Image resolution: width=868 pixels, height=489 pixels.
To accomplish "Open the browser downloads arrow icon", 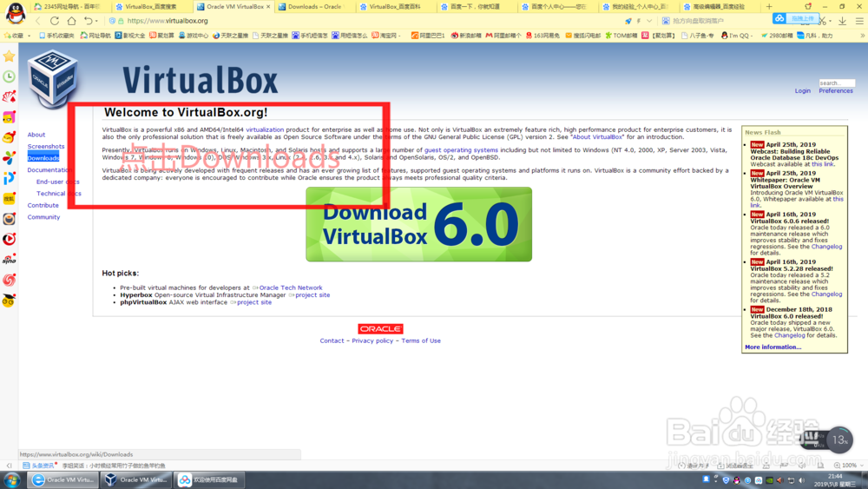I will click(842, 21).
